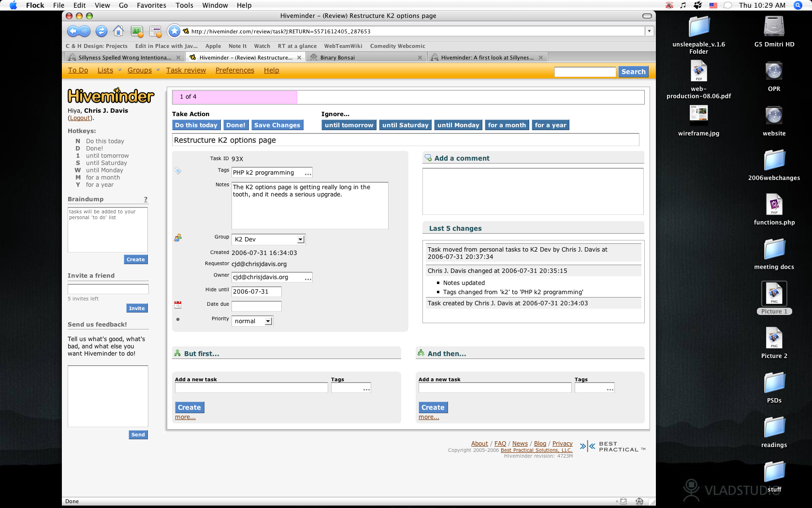The height and width of the screenshot is (508, 812).
Task: Click the task title field Restructure K2 options page
Action: pyautogui.click(x=406, y=140)
